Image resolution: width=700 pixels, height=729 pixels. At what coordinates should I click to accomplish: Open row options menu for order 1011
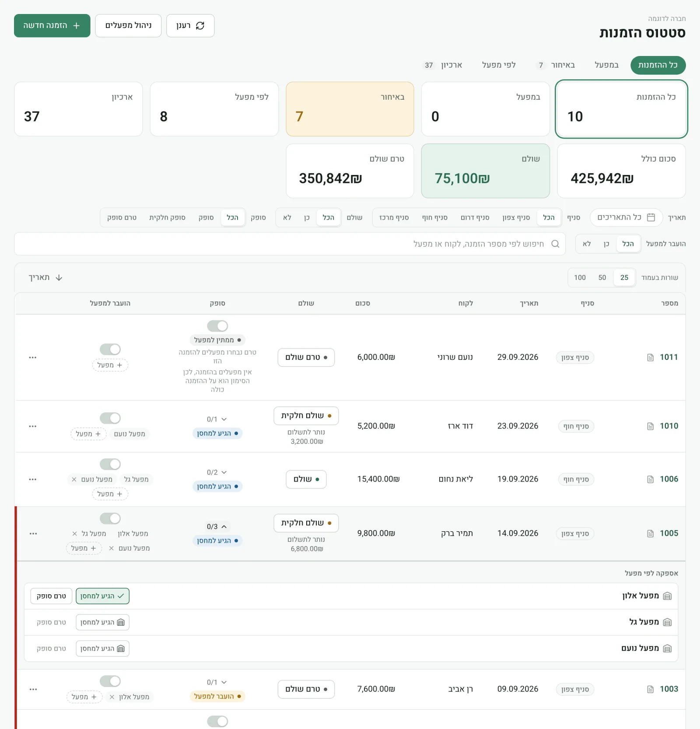click(33, 357)
